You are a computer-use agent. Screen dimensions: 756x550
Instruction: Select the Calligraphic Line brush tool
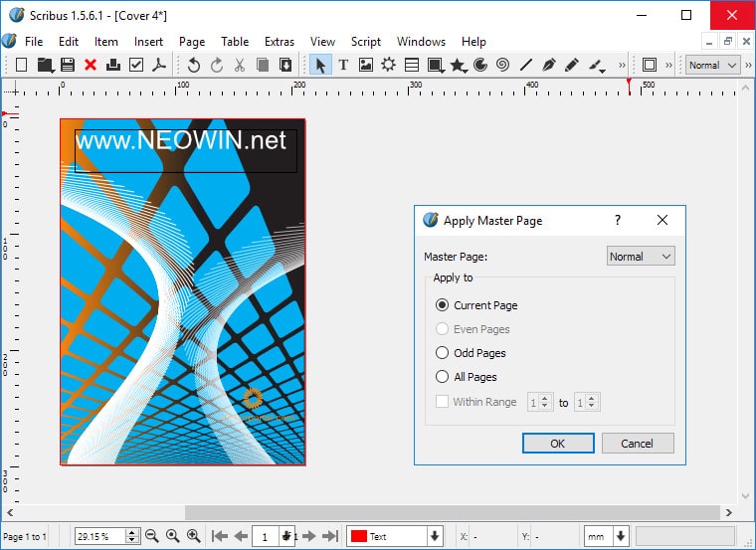pyautogui.click(x=596, y=65)
